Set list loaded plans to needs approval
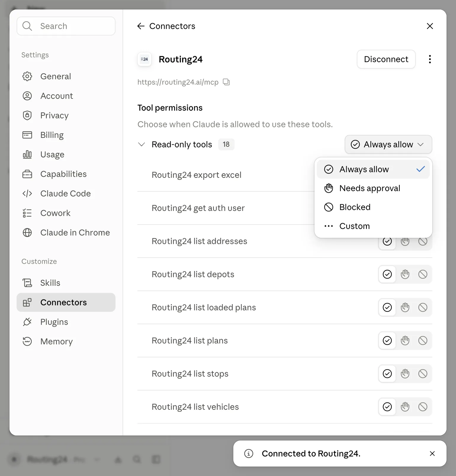Screen dimensions: 456x476 coord(405,307)
